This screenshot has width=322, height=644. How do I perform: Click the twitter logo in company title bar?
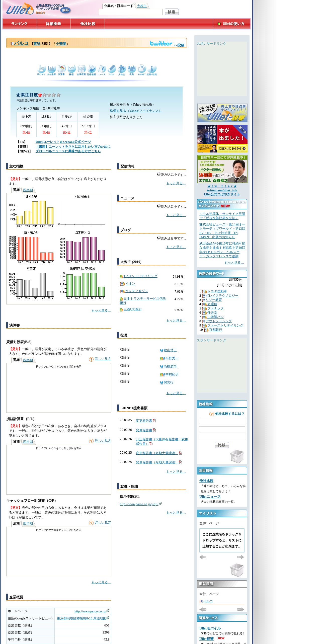tap(161, 43)
